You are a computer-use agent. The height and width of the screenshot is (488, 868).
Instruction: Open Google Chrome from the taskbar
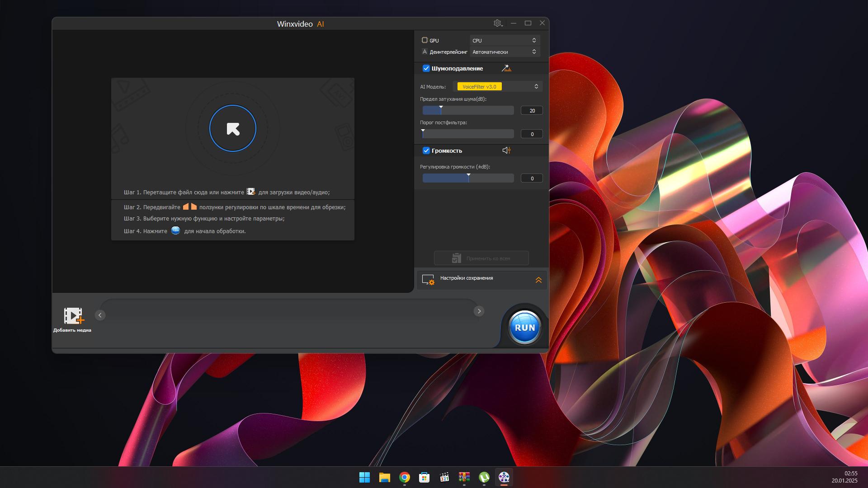click(405, 477)
